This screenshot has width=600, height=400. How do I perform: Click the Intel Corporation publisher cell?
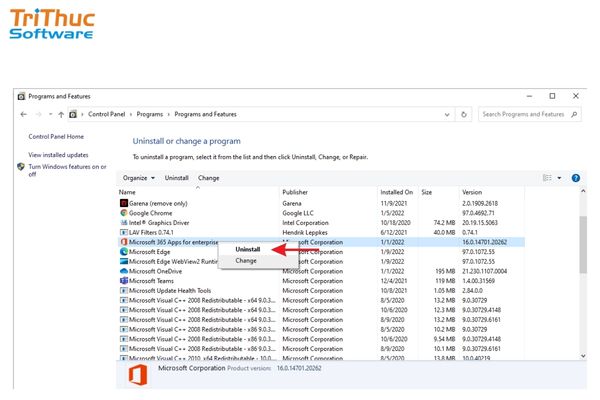(305, 223)
